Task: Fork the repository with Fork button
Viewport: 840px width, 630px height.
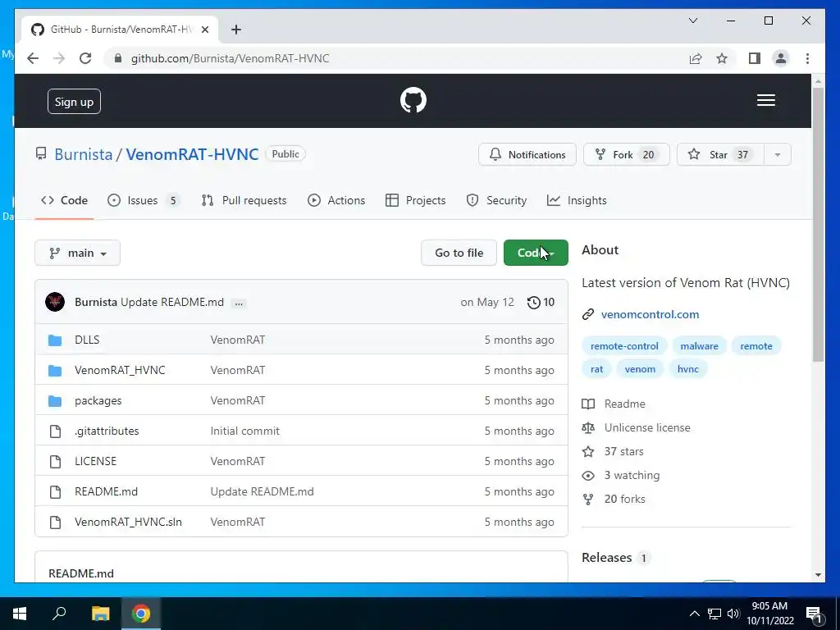Action: pyautogui.click(x=626, y=155)
